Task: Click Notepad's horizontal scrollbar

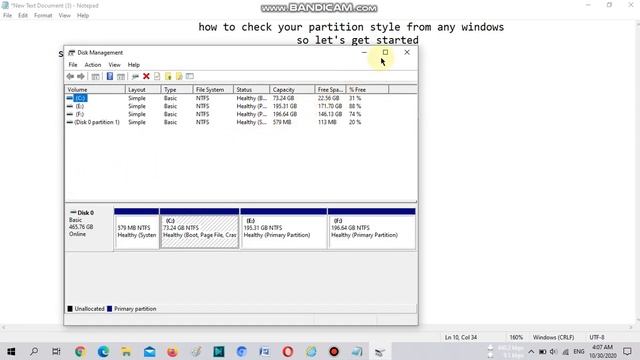Action: pyautogui.click(x=316, y=327)
